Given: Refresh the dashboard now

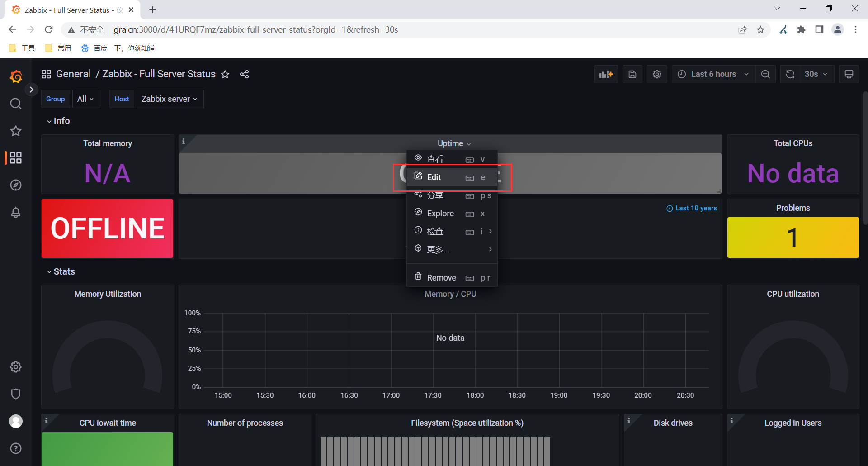Looking at the screenshot, I should coord(790,74).
